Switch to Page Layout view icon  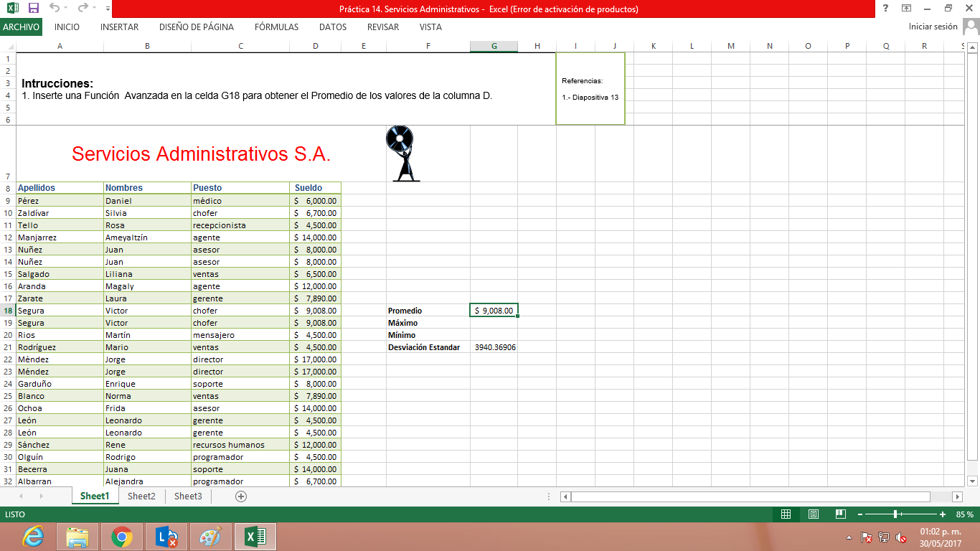pos(814,514)
